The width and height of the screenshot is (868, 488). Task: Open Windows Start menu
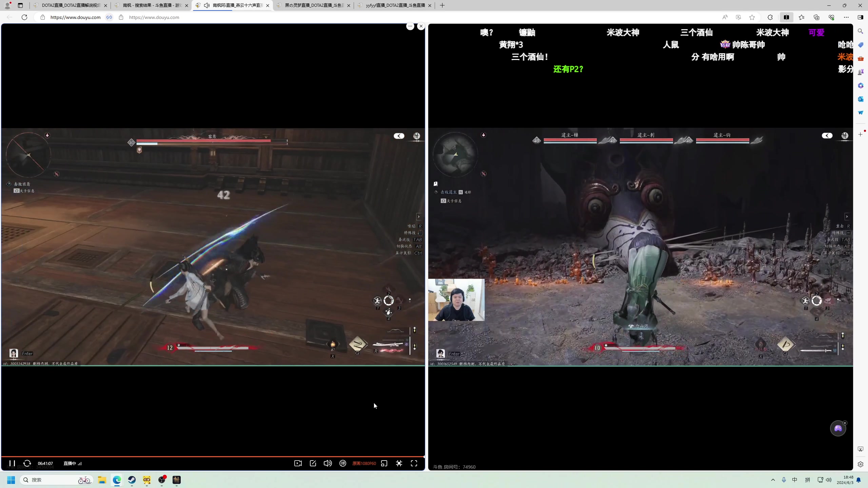tap(11, 480)
